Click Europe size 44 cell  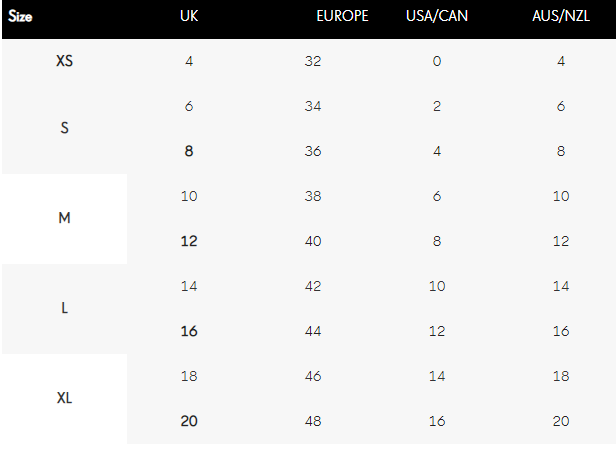[x=313, y=331]
